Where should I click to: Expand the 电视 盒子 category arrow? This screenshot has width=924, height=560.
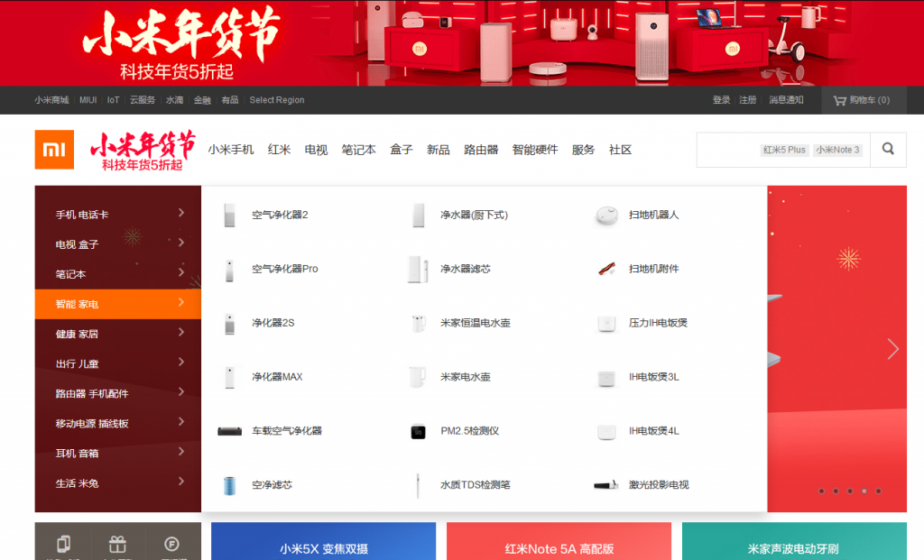click(x=181, y=243)
